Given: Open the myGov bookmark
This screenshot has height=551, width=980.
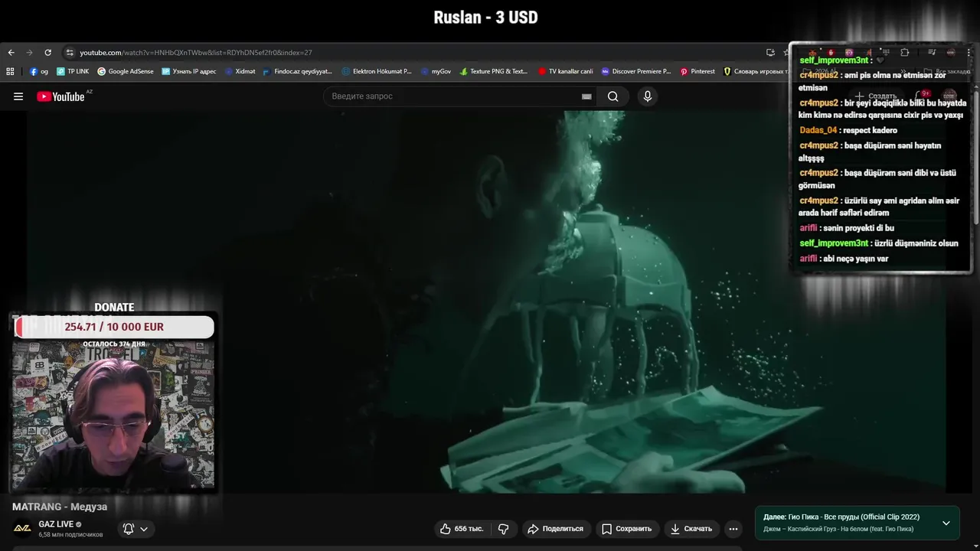Looking at the screenshot, I should coord(436,71).
